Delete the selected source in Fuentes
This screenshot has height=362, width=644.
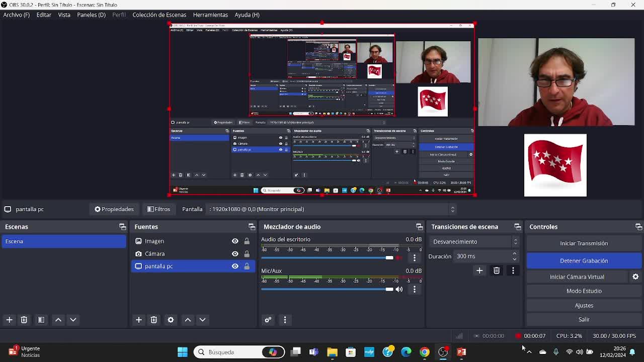pyautogui.click(x=154, y=320)
